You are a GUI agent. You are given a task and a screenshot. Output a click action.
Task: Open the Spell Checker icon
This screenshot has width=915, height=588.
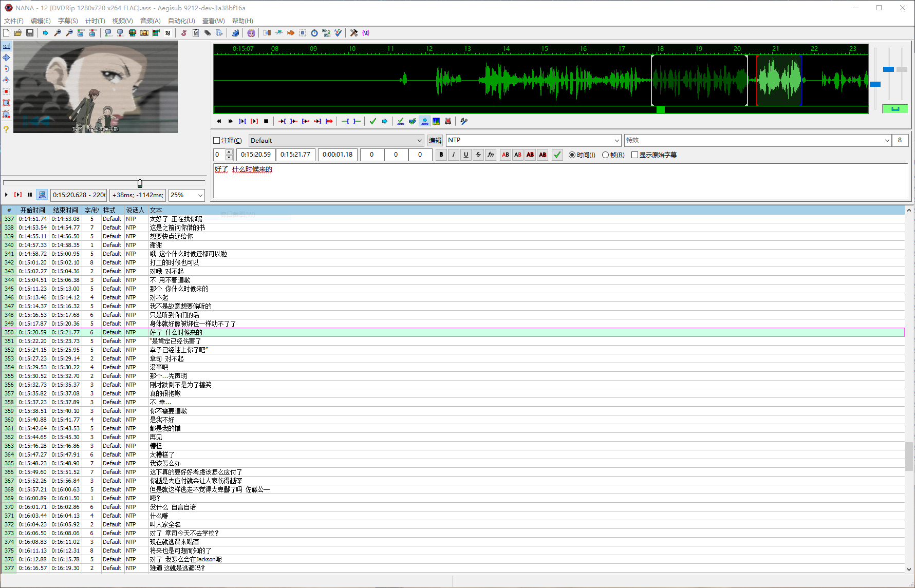338,33
